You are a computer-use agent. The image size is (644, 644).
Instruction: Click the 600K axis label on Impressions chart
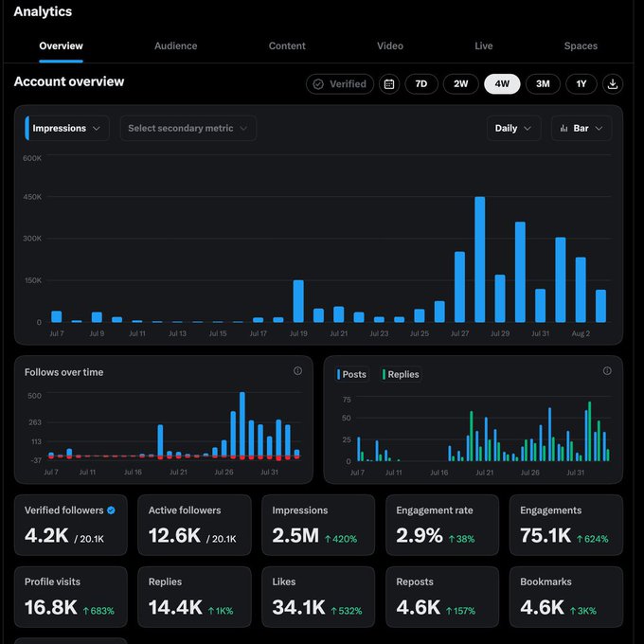32,158
